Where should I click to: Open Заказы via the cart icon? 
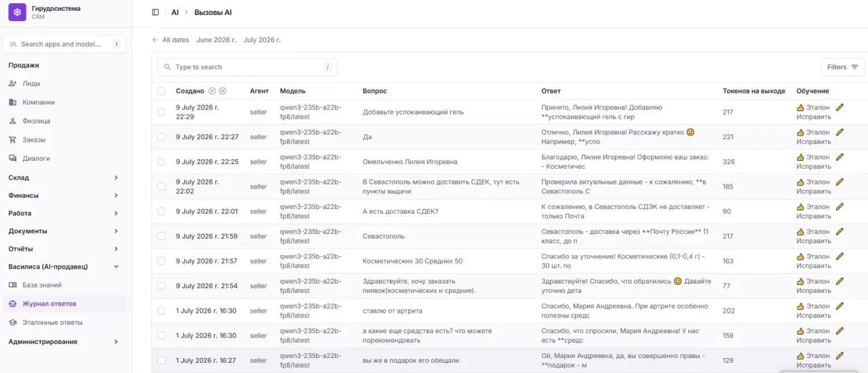coord(12,140)
